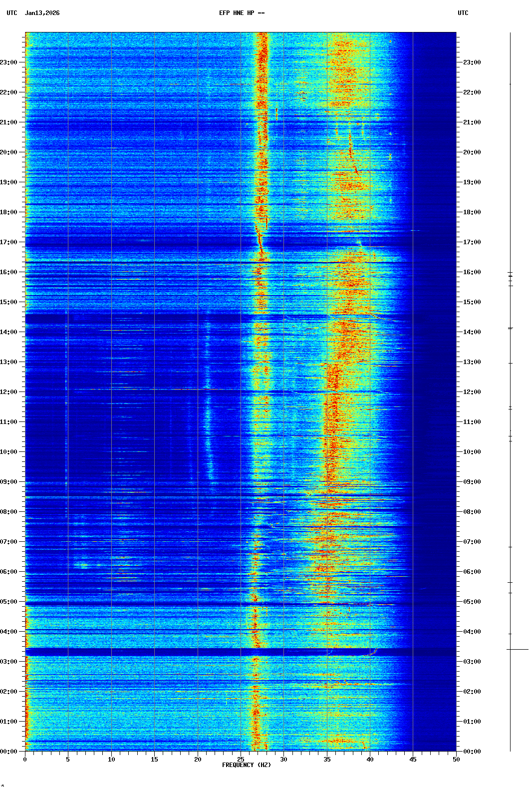This screenshot has width=532, height=791.
Task: Click the 45 Hz frequency tick label
Action: pyautogui.click(x=413, y=759)
